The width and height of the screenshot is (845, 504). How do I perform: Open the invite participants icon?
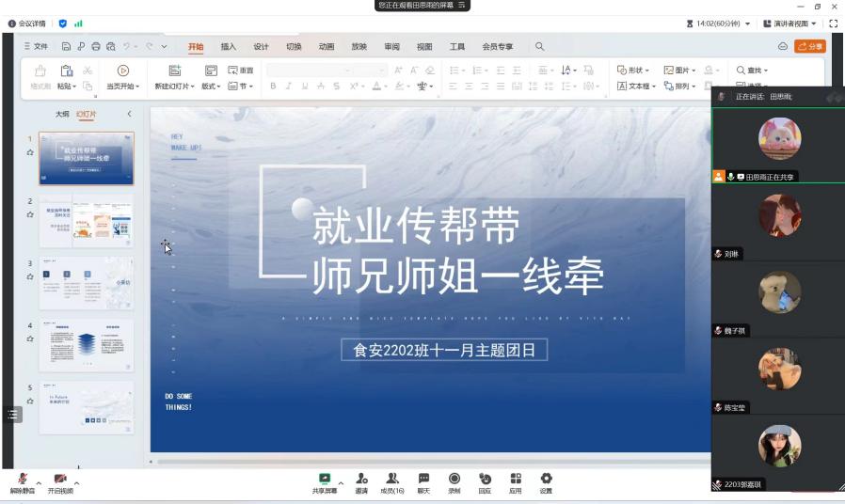[361, 480]
